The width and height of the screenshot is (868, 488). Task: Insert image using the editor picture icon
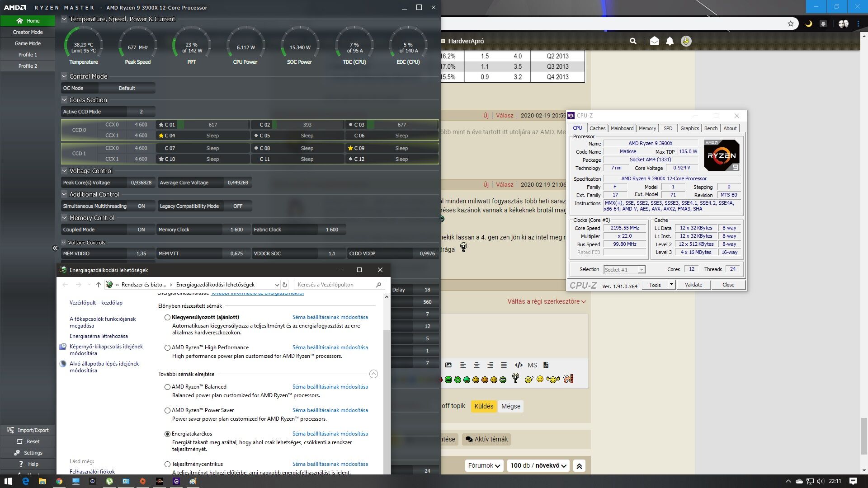coord(448,365)
